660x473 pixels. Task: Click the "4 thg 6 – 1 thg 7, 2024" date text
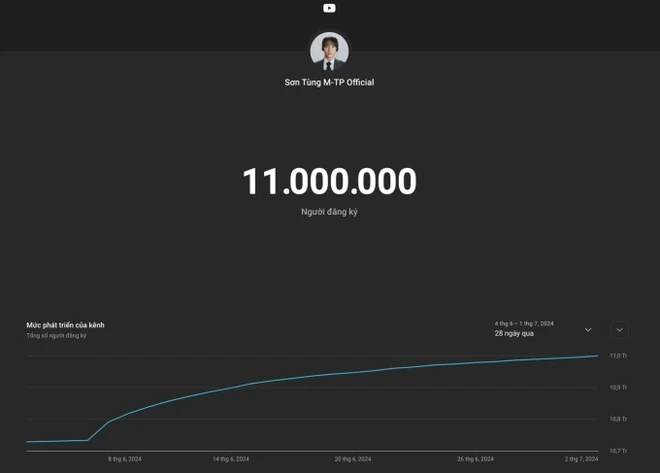click(524, 324)
